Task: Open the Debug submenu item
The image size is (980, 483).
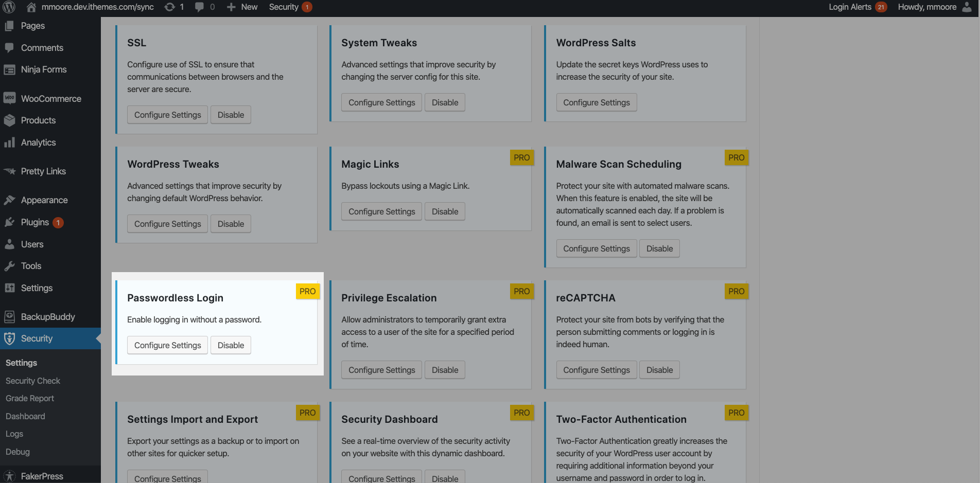Action: (x=17, y=452)
